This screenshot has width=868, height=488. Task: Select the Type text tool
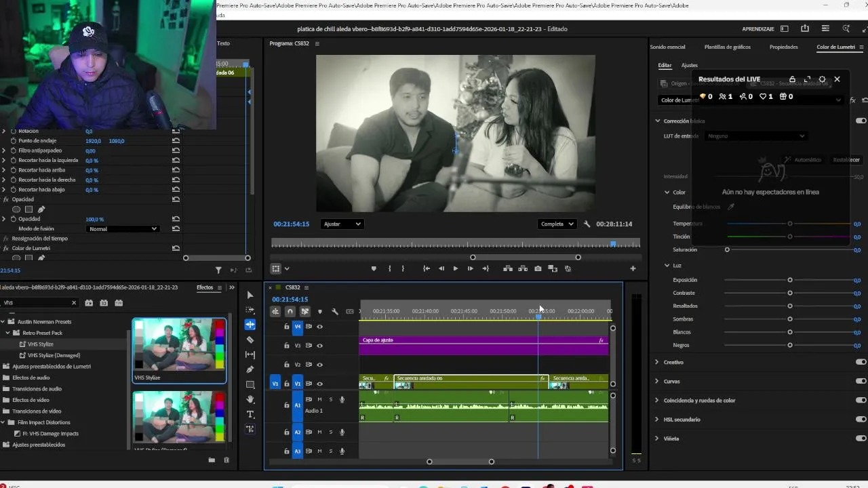click(x=250, y=414)
